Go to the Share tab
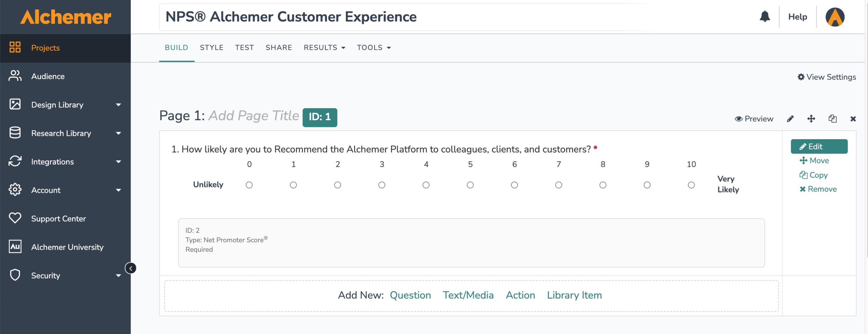Image resolution: width=868 pixels, height=334 pixels. point(279,48)
